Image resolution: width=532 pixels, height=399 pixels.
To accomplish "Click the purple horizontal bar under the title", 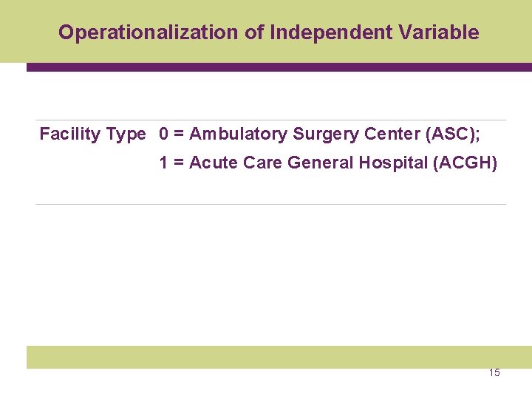I will (279, 67).
